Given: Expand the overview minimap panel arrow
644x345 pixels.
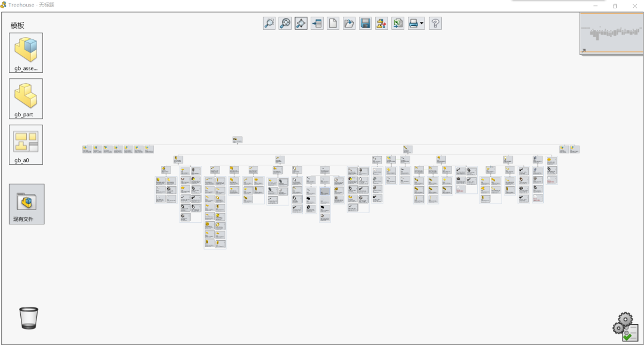Looking at the screenshot, I should coord(583,51).
